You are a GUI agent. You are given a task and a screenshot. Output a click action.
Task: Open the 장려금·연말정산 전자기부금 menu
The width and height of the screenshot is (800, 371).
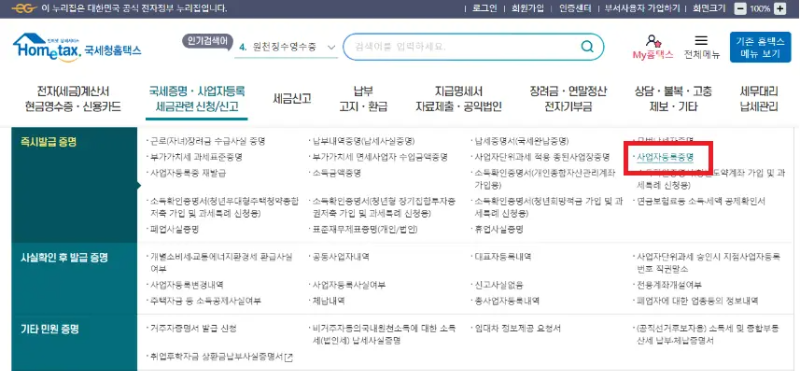point(568,99)
